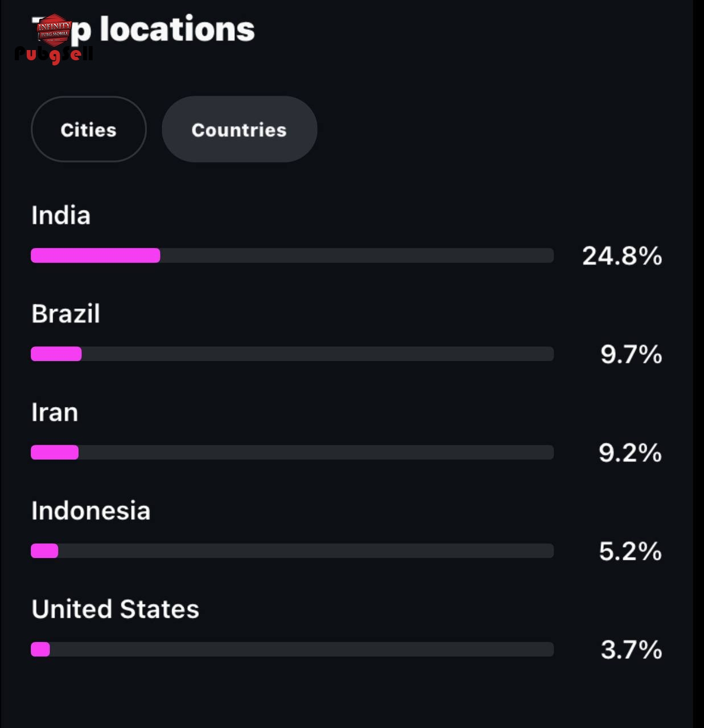Click the pink Iran progress bar
704x728 pixels.
point(55,452)
